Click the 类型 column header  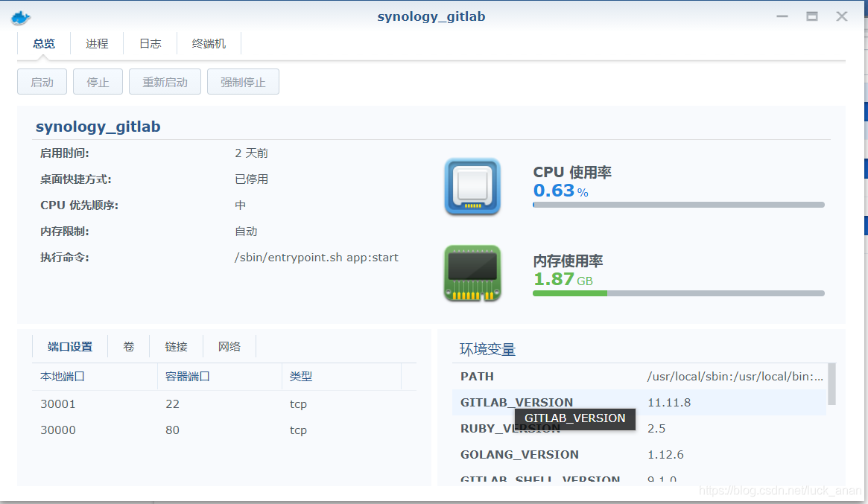[x=341, y=377]
